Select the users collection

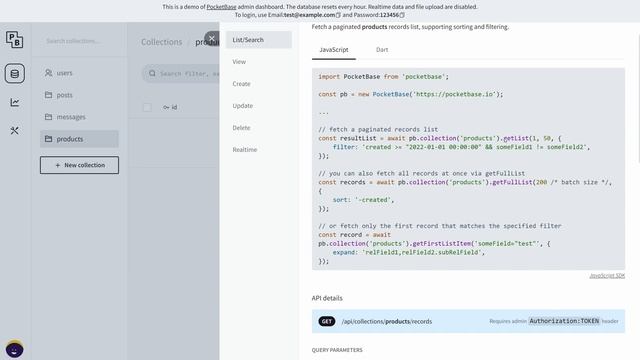click(x=79, y=73)
